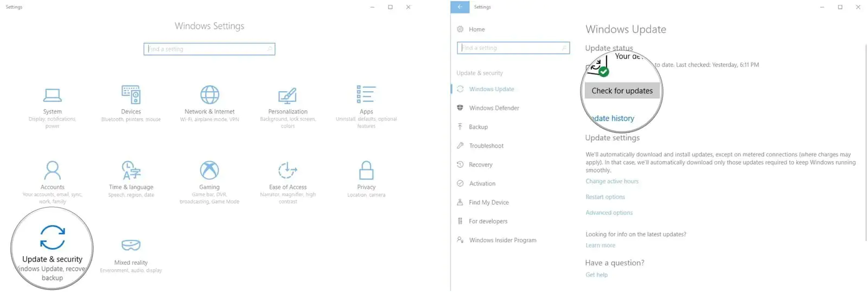This screenshot has width=868, height=292.
Task: Click the Windows Defender shield icon
Action: click(460, 107)
